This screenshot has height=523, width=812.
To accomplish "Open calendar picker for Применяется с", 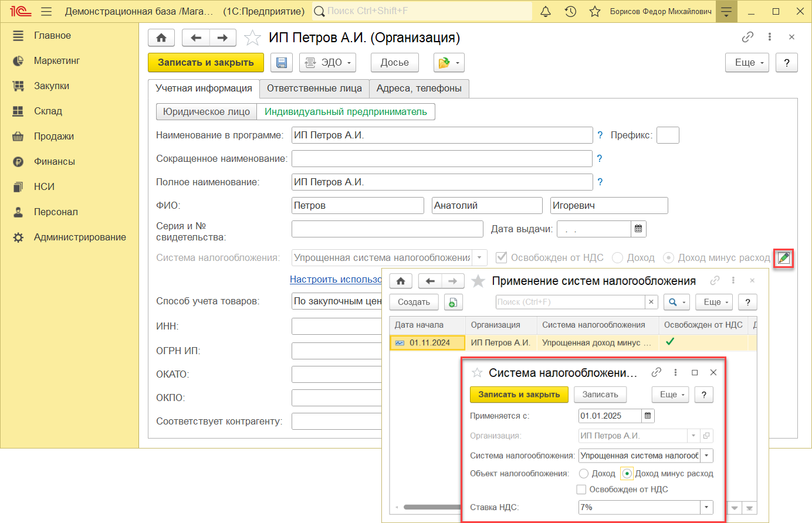I will click(x=648, y=416).
